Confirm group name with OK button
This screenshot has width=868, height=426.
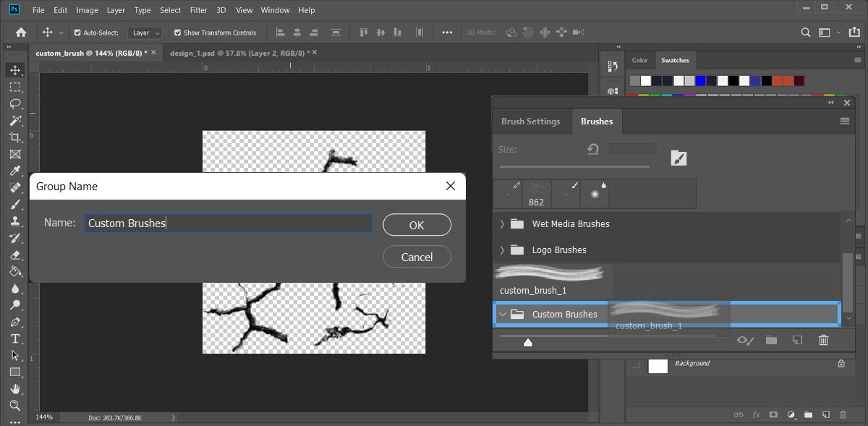coord(417,225)
